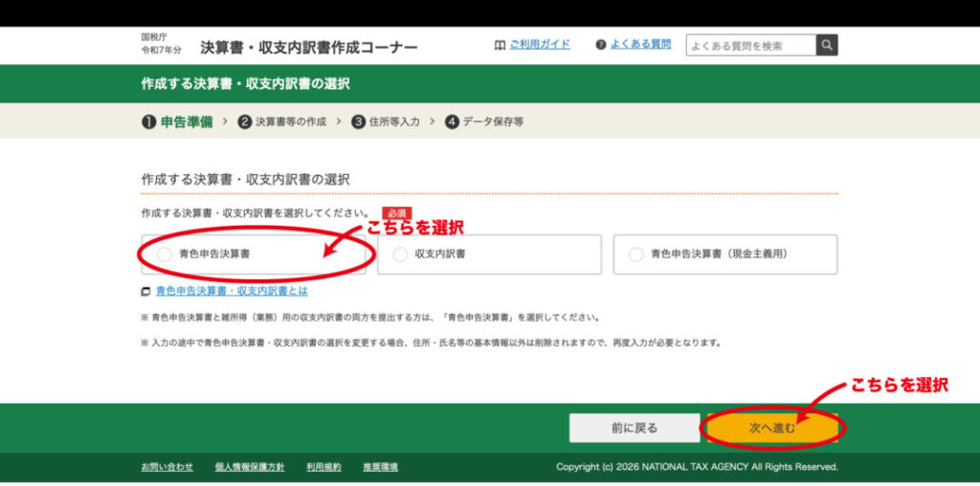The width and height of the screenshot is (980, 486).
Task: Open 青色申告決算書・収支内訳書とは explanation link
Action: pyautogui.click(x=232, y=291)
